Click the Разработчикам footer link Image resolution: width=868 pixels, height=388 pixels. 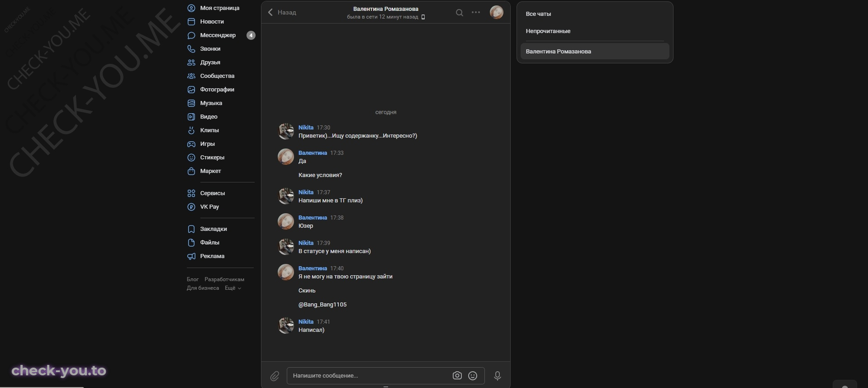coord(224,279)
